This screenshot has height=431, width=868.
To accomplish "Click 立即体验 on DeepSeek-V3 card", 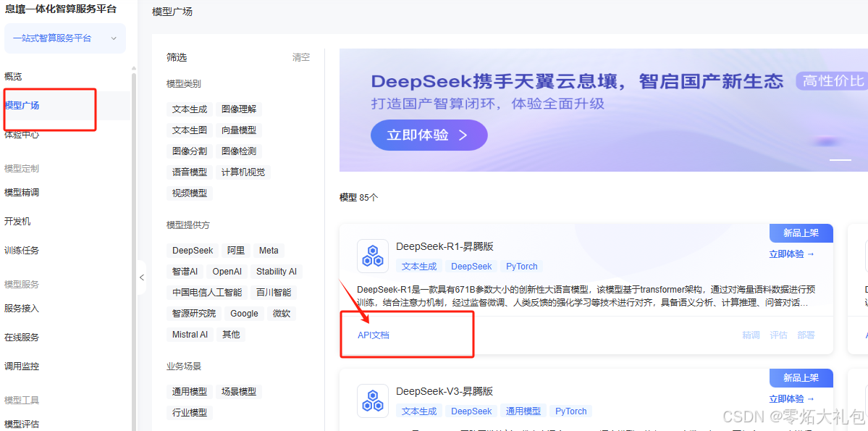I will pyautogui.click(x=791, y=399).
